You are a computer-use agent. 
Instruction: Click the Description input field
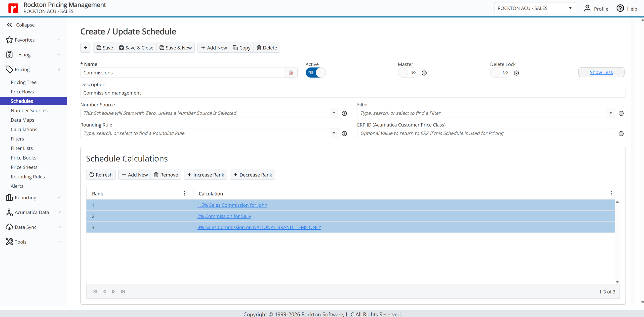point(353,93)
